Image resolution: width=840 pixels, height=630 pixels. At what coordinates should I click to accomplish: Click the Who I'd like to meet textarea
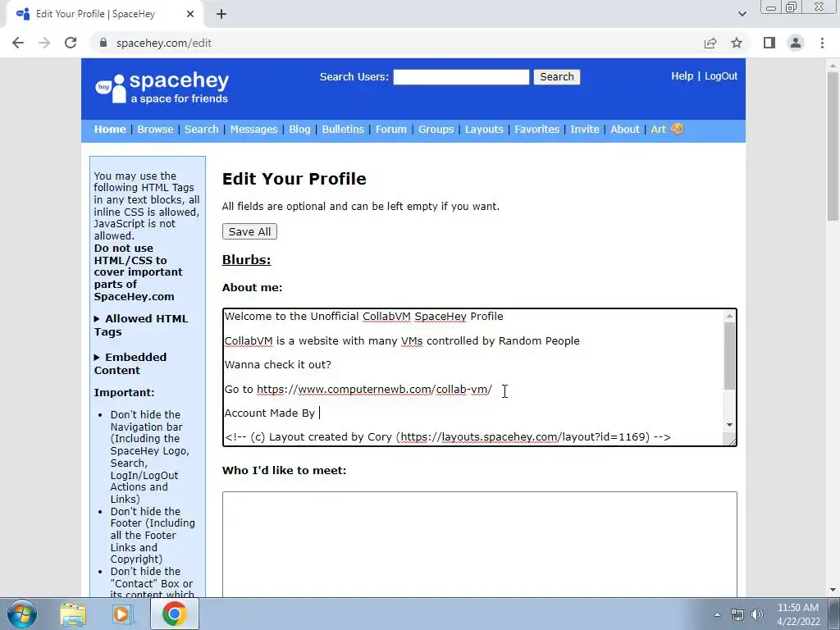tap(479, 545)
